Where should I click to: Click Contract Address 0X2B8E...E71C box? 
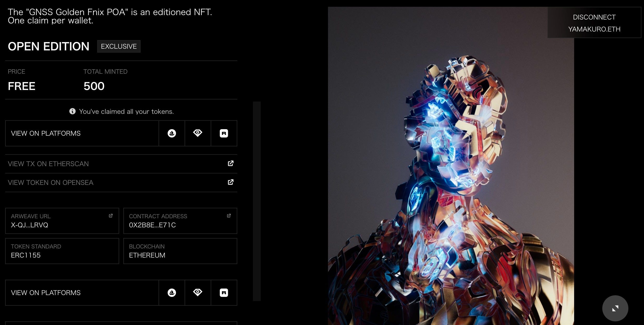(x=180, y=221)
